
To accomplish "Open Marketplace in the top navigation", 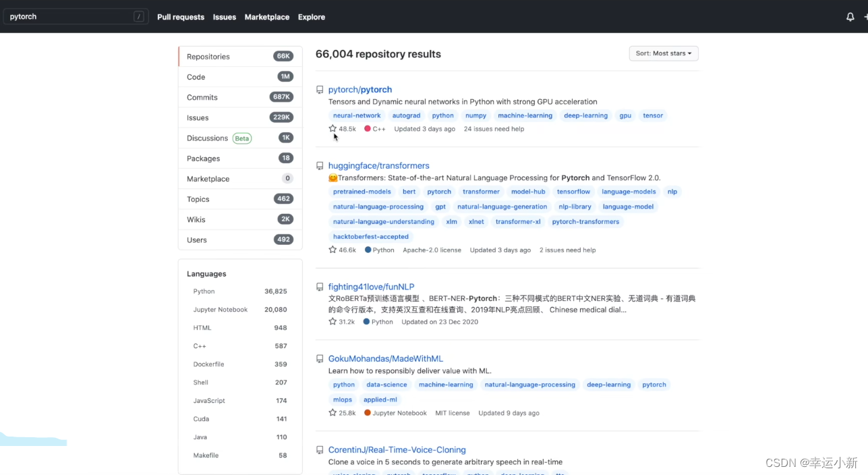I will click(x=267, y=17).
